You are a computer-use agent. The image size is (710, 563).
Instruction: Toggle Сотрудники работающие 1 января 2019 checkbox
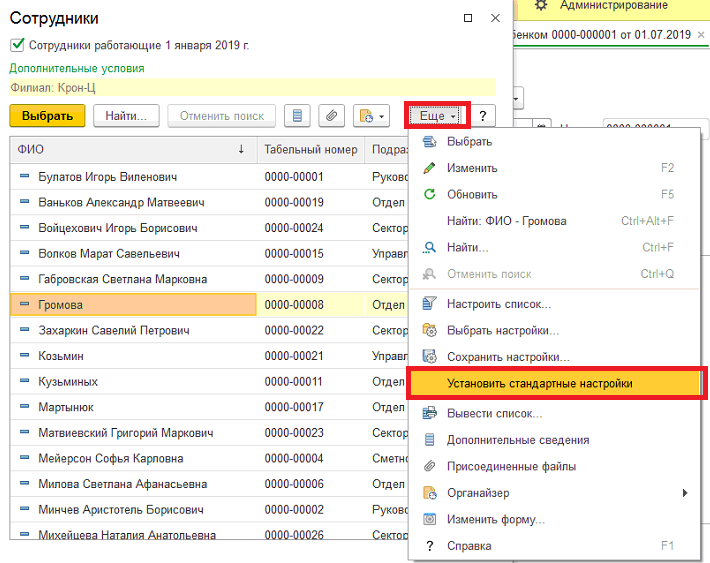[x=17, y=45]
